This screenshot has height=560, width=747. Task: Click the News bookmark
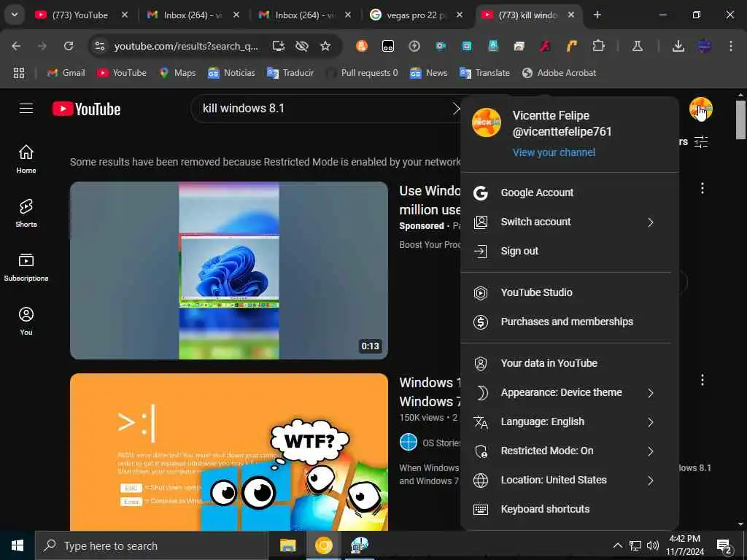(x=429, y=73)
